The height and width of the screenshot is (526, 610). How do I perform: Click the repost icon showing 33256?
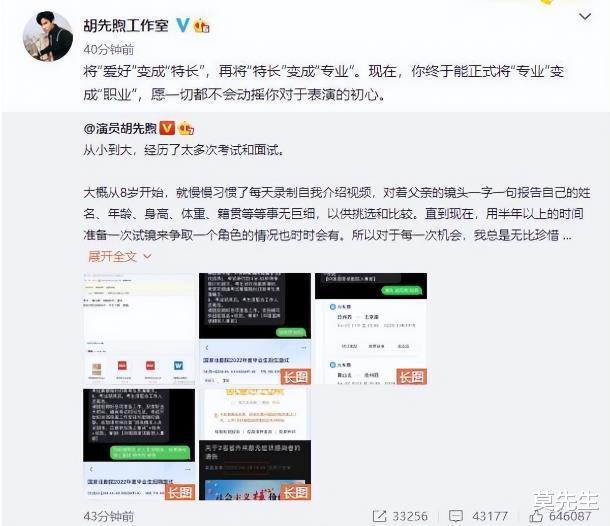pos(379,516)
